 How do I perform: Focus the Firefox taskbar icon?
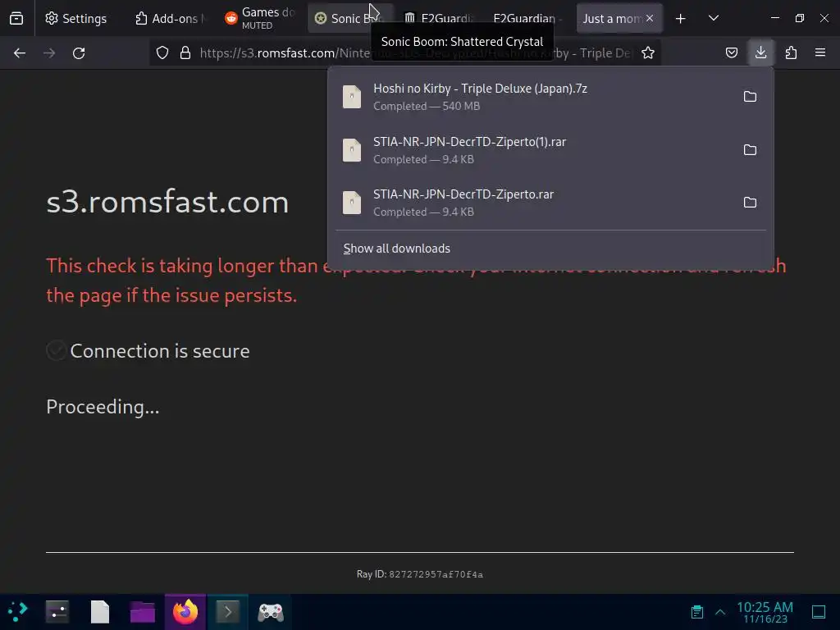185,612
